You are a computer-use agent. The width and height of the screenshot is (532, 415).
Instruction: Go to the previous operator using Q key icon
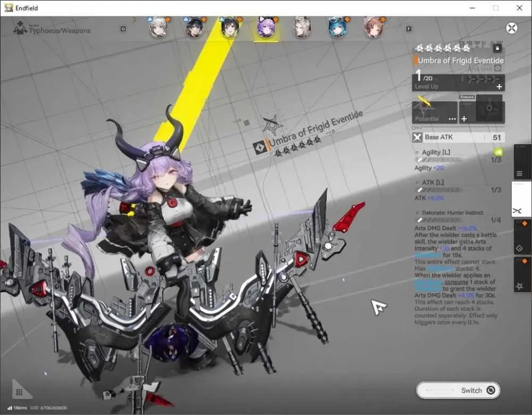click(x=123, y=29)
